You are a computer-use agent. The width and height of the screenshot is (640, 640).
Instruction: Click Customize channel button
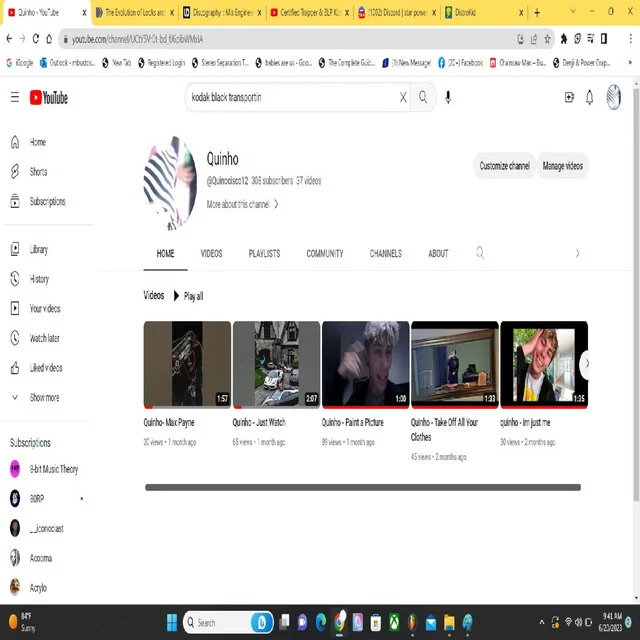click(504, 166)
